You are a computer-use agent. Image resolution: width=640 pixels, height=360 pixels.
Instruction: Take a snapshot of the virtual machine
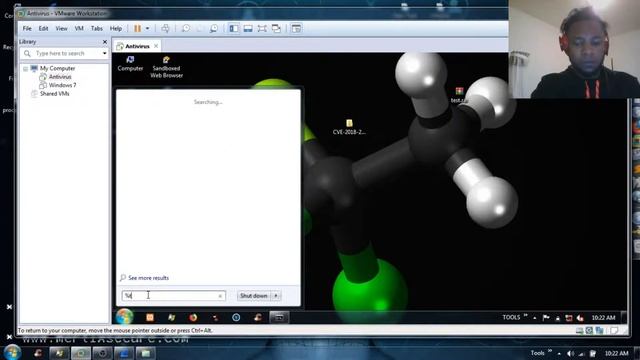(x=186, y=29)
